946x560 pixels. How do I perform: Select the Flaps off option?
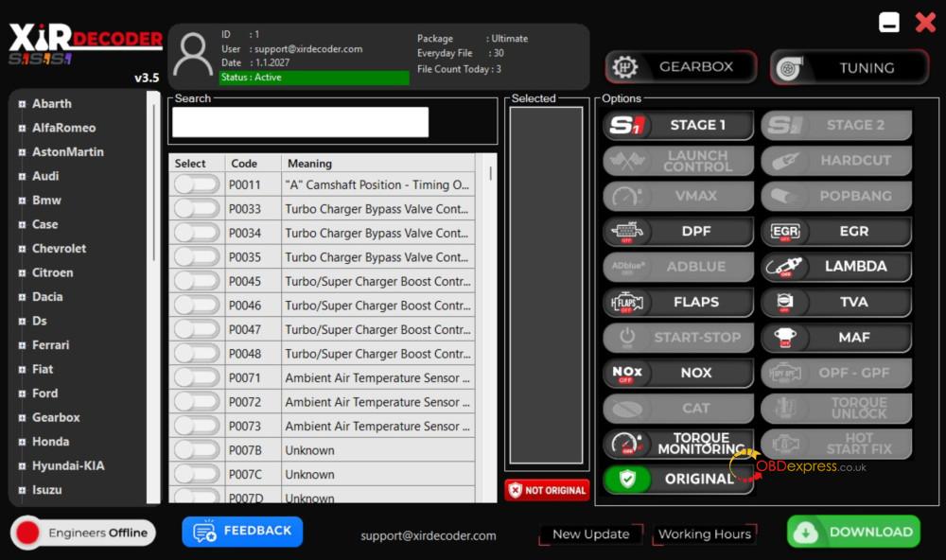678,303
